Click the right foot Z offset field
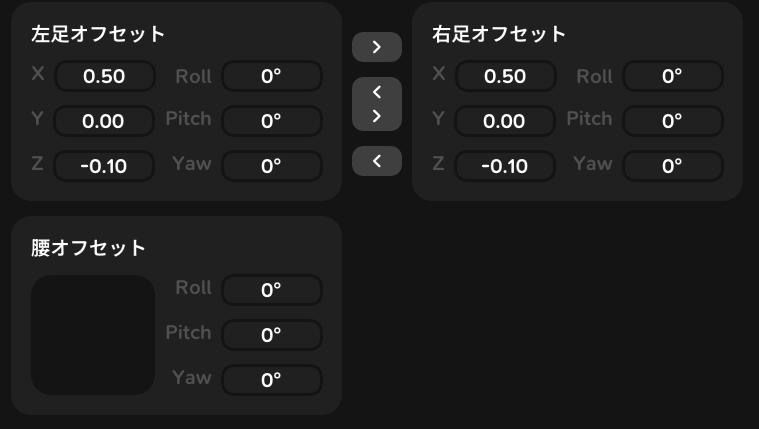The image size is (759, 429). (505, 166)
